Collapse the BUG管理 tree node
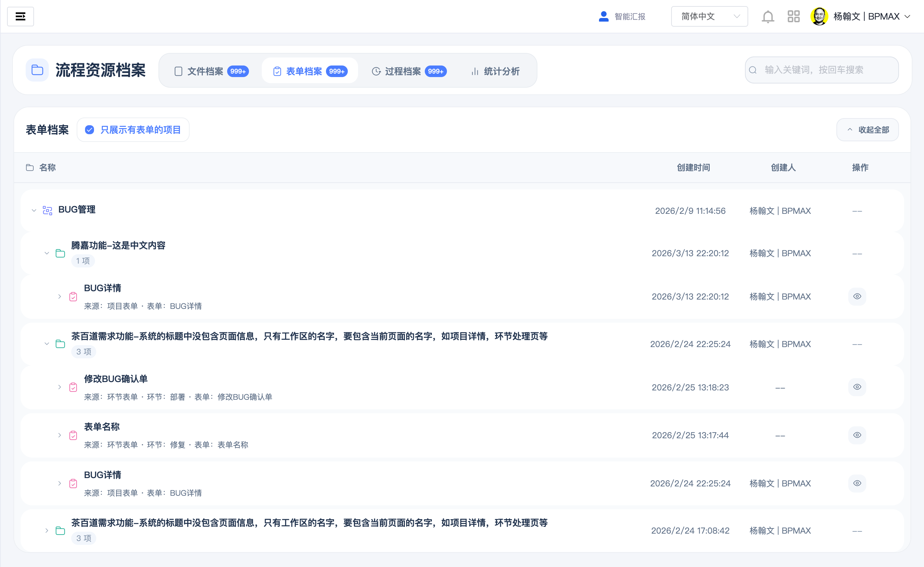 [x=33, y=210]
